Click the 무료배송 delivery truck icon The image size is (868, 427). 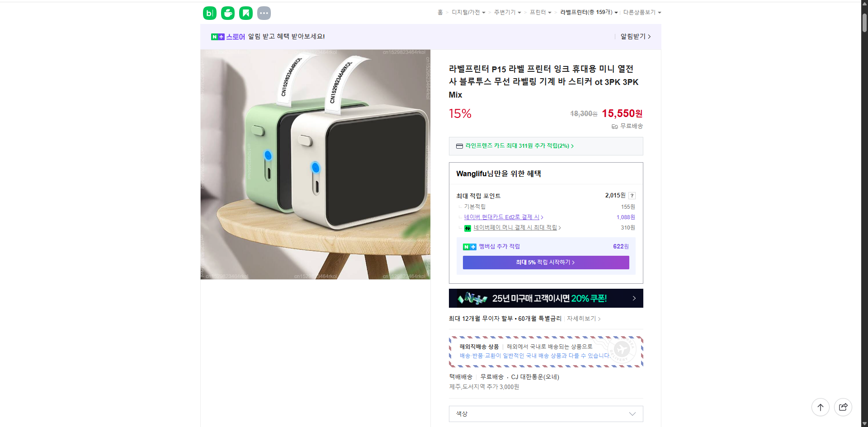(x=614, y=127)
